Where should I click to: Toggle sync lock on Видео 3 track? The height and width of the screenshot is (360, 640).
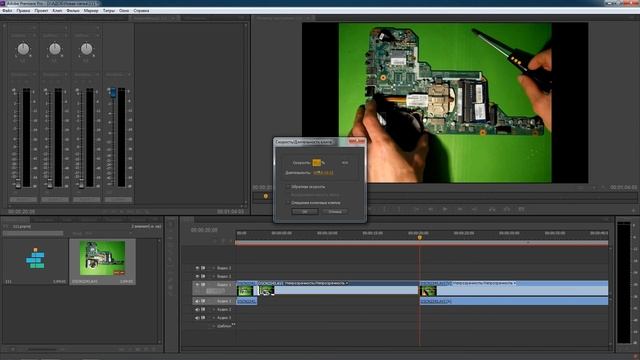pyautogui.click(x=203, y=268)
